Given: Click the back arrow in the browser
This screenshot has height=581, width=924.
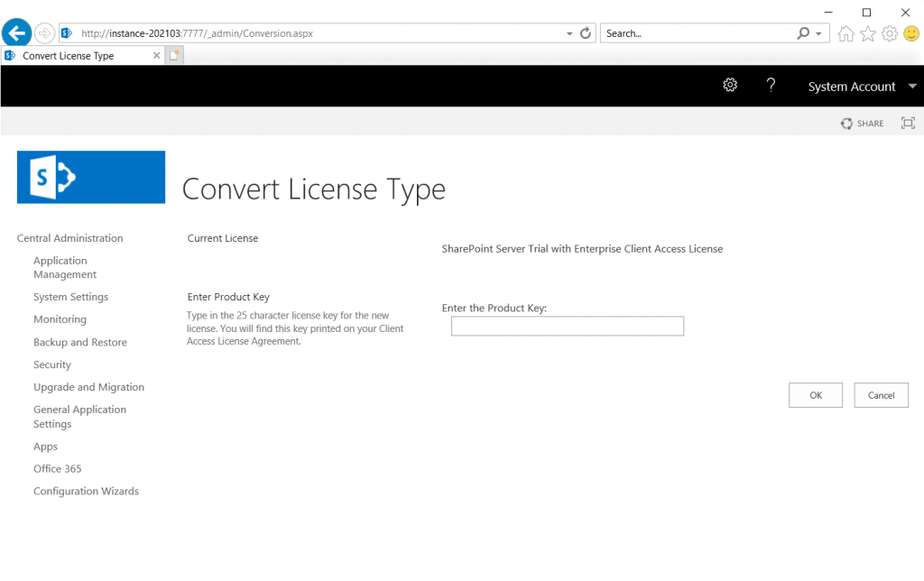Looking at the screenshot, I should (x=16, y=32).
